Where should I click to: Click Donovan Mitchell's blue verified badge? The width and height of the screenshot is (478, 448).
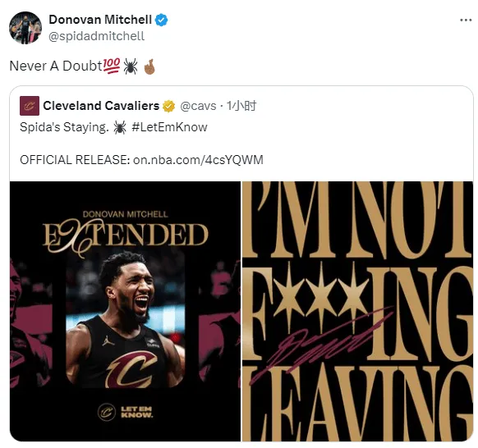[x=161, y=20]
